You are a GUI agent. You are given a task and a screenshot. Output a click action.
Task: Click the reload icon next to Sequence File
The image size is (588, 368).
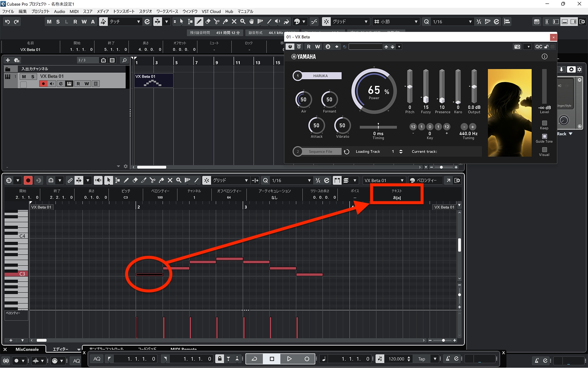tap(346, 152)
